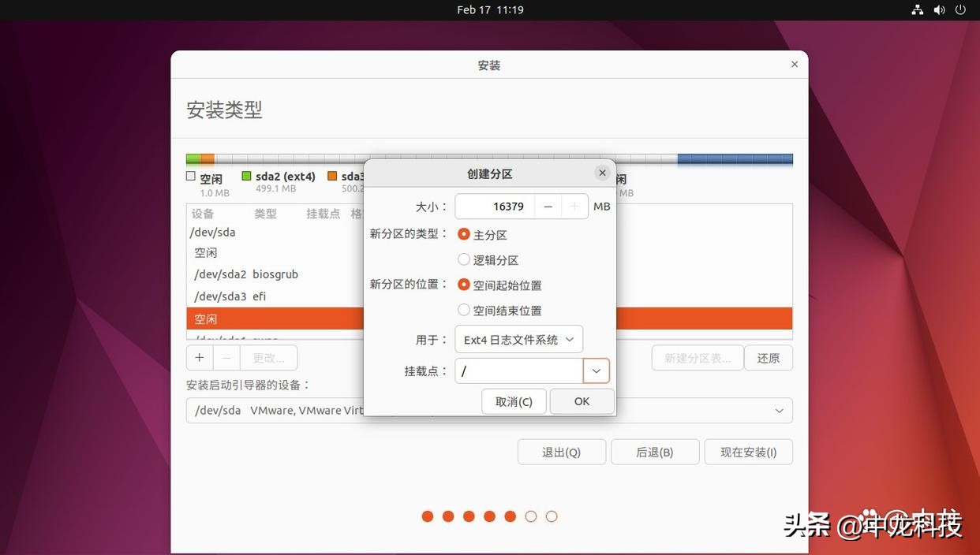Viewport: 980px width, 555px height.
Task: Click the 后退(B) button
Action: [x=654, y=452]
